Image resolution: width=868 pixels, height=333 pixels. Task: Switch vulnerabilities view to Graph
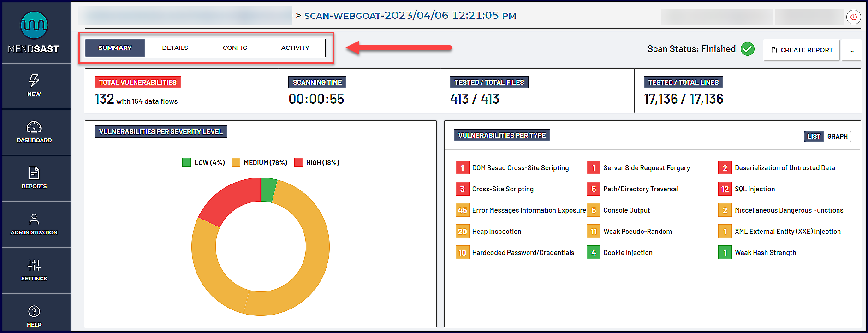[x=837, y=137]
